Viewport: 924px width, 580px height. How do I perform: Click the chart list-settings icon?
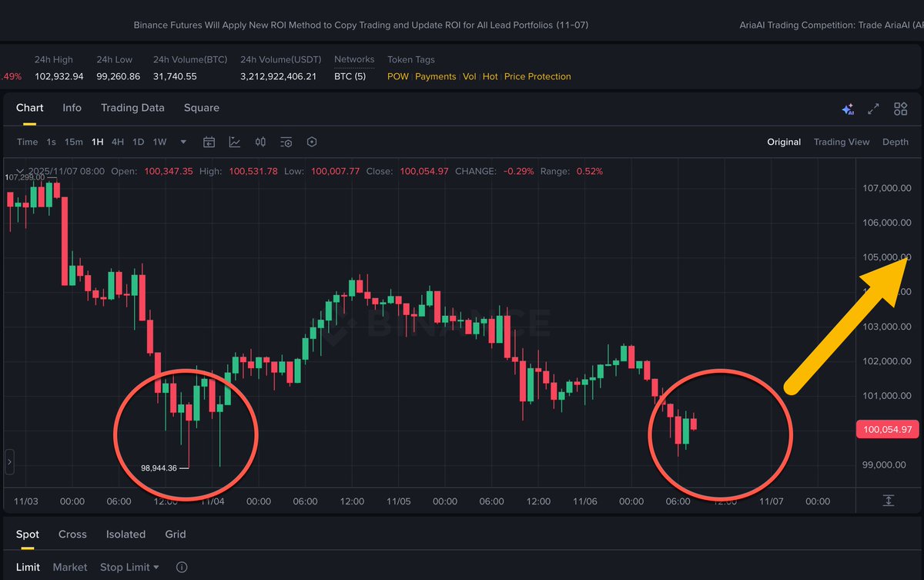click(286, 142)
